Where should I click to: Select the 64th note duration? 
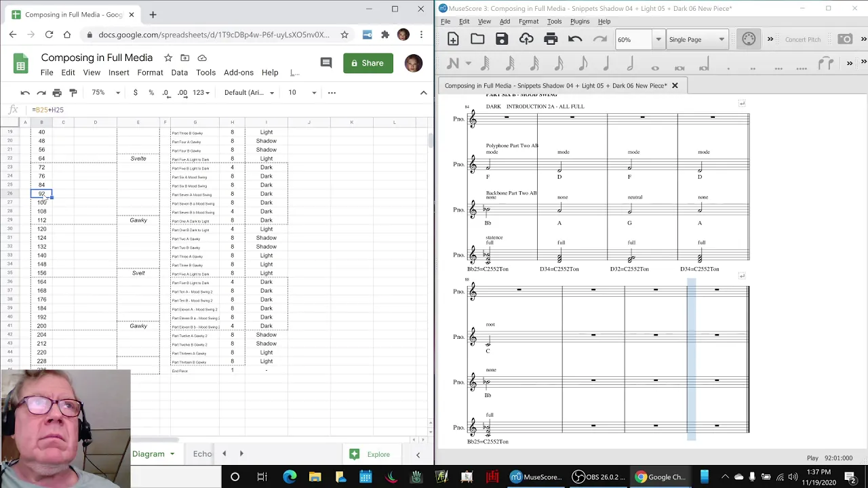click(510, 64)
